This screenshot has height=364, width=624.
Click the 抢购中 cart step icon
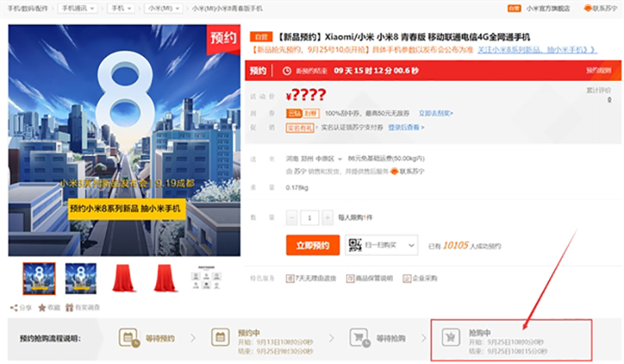451,337
